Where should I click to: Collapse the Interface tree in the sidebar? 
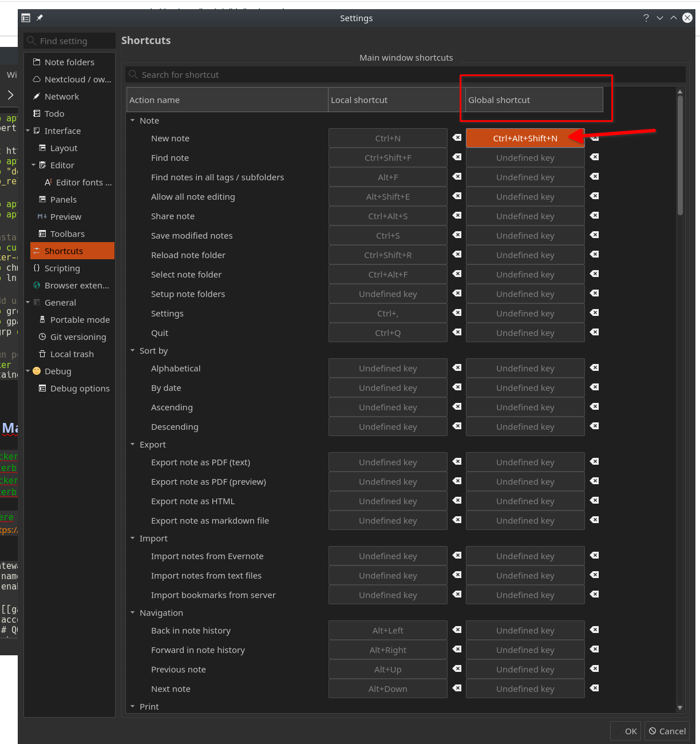click(x=27, y=130)
